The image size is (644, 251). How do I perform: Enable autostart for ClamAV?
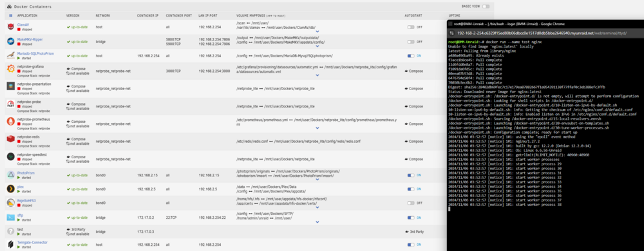tap(411, 27)
